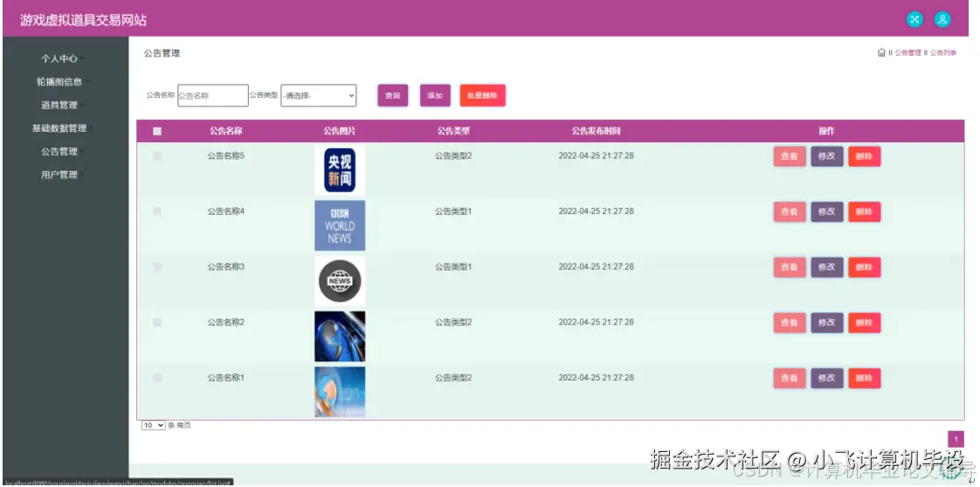Click the fullscreen icon in header
This screenshot has width=980, height=487.
914,19
